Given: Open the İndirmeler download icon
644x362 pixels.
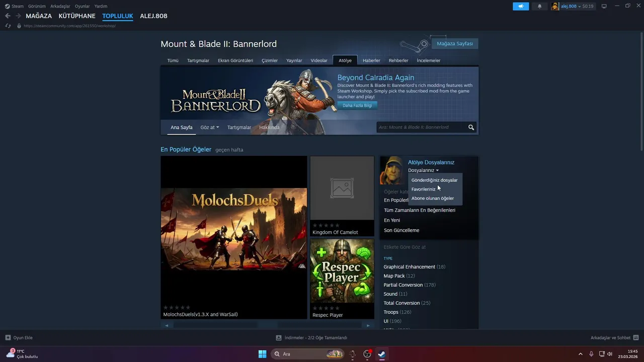Looking at the screenshot, I should pyautogui.click(x=279, y=338).
